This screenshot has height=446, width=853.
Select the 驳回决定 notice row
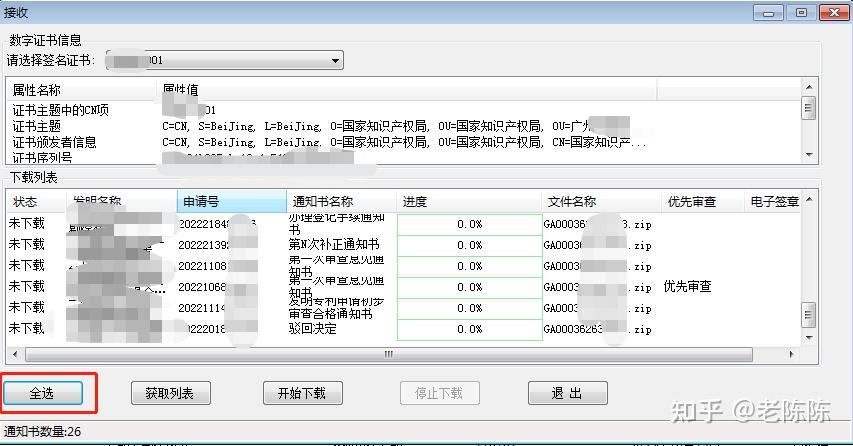tap(403, 329)
